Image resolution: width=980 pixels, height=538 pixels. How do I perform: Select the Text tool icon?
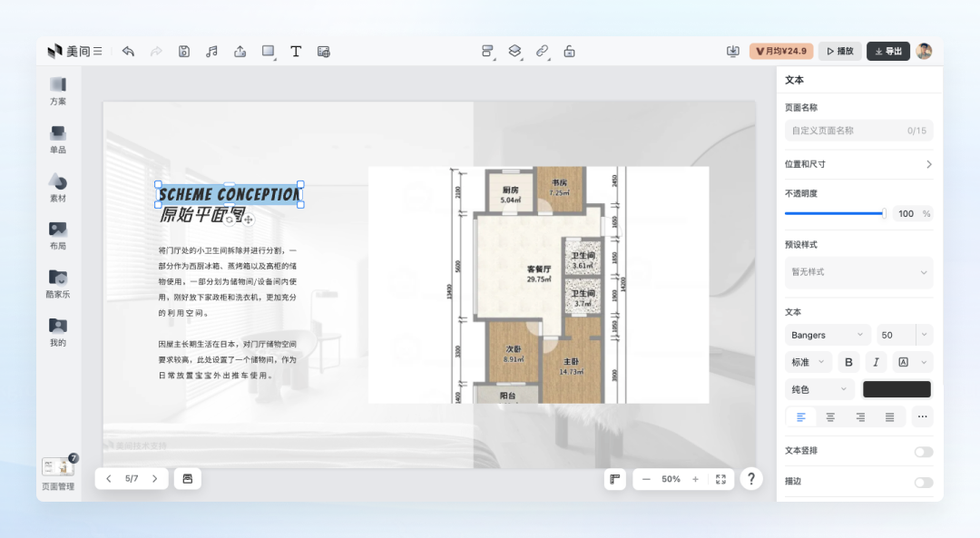[x=296, y=51]
